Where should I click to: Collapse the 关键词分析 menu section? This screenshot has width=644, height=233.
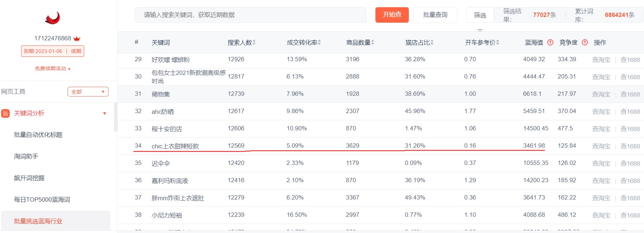(105, 113)
